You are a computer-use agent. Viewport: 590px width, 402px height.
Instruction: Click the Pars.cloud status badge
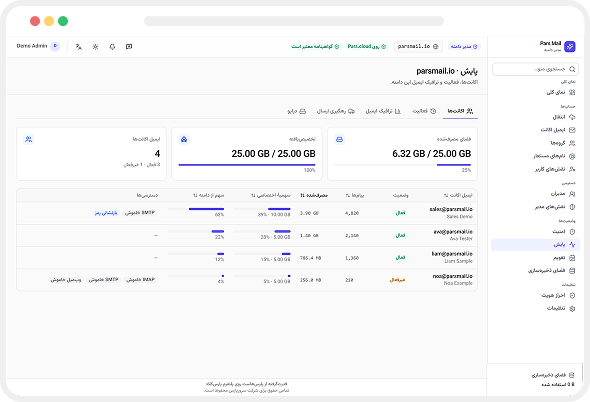coord(366,46)
